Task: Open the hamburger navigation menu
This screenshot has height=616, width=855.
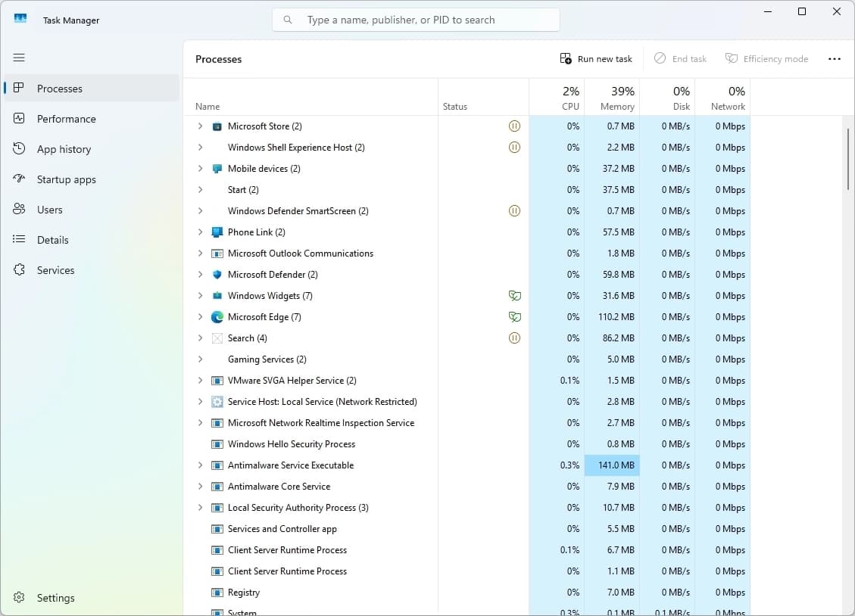Action: coord(19,58)
